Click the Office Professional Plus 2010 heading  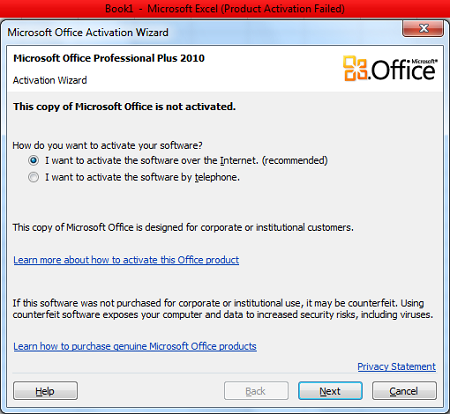[x=109, y=58]
